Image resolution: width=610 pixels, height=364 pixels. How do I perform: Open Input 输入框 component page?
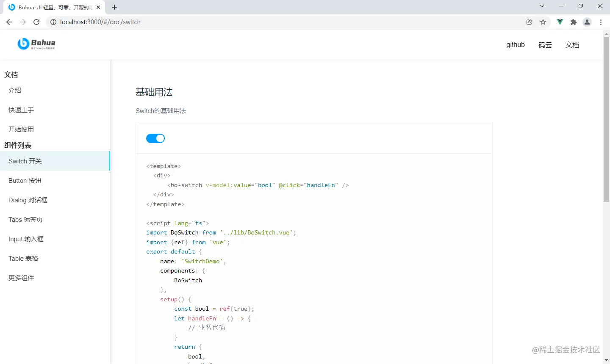(x=55, y=239)
